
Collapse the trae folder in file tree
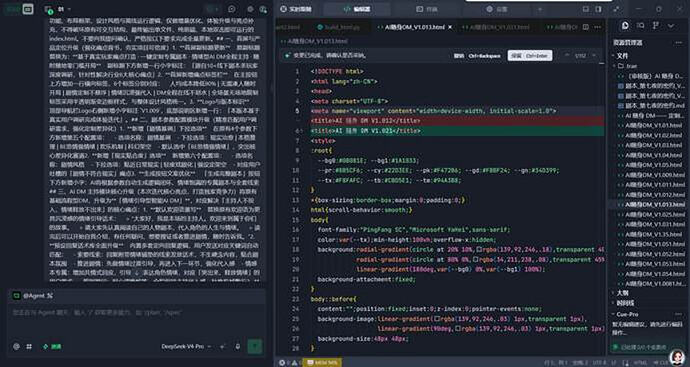click(x=625, y=66)
